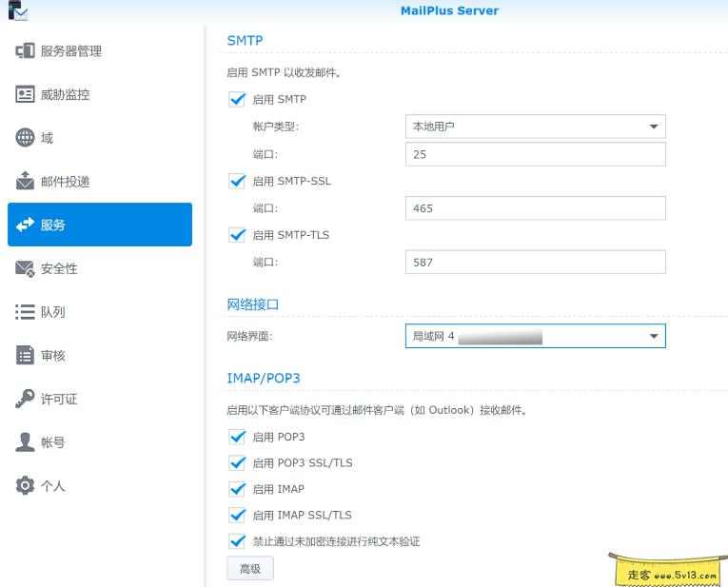
Task: Click the 安全性 security envelope icon
Action: pos(26,269)
